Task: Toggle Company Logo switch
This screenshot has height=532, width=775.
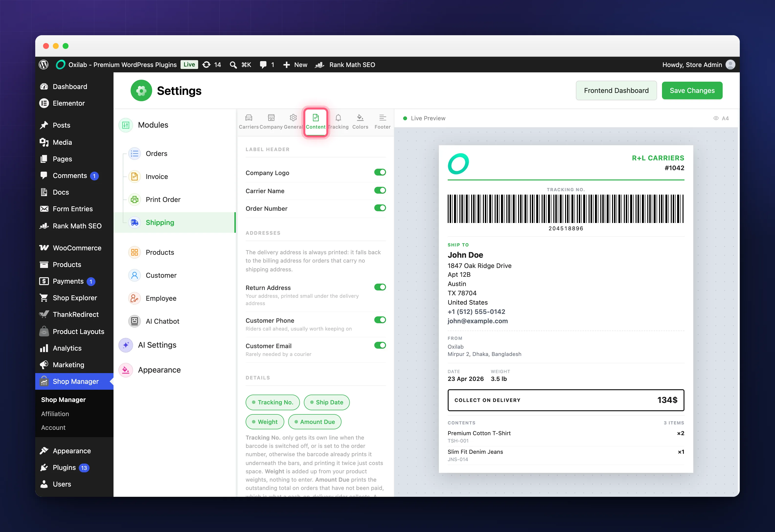Action: click(380, 172)
